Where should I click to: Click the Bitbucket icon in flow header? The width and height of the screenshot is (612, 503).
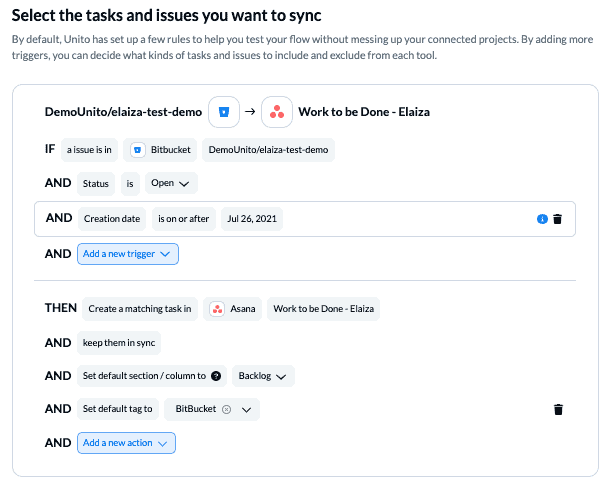pos(224,112)
